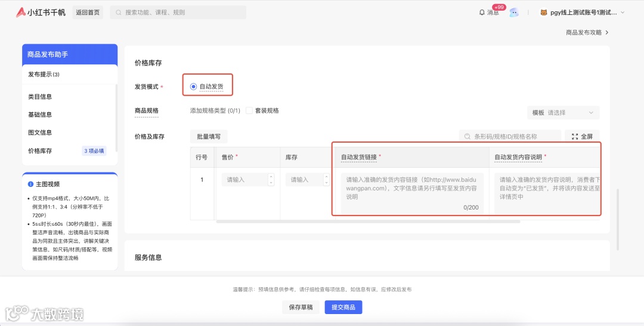This screenshot has width=644, height=326.
Task: Go to 基础信息 section
Action: pyautogui.click(x=40, y=115)
